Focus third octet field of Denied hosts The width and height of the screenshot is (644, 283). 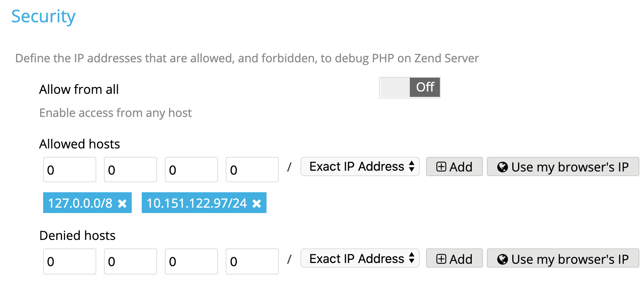point(191,261)
